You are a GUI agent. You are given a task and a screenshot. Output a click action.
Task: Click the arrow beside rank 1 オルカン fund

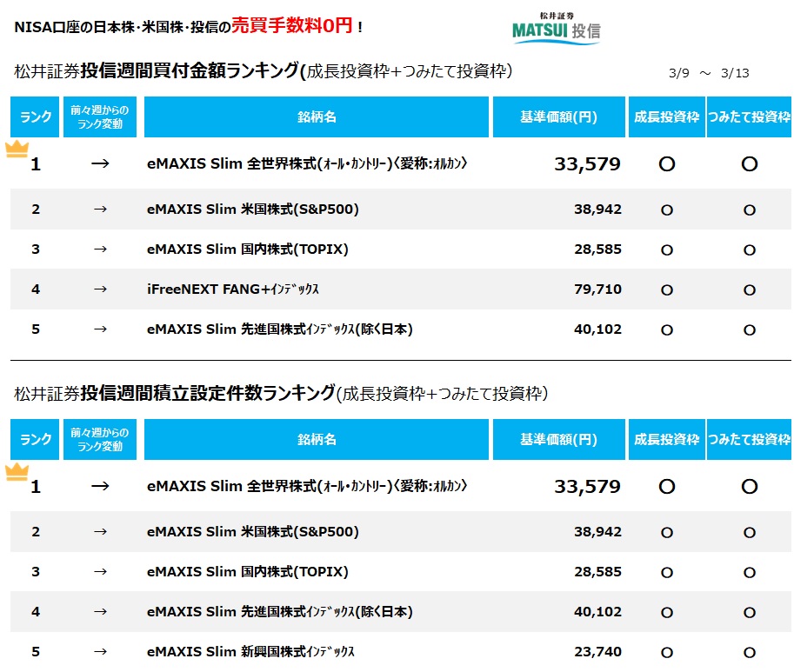click(x=100, y=163)
